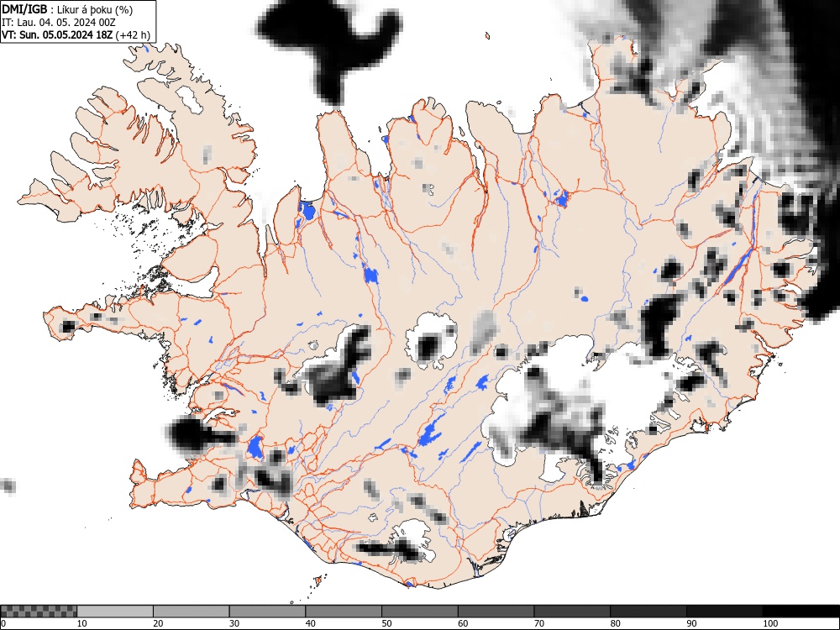This screenshot has width=840, height=630.
Task: Click the "40" scale label
Action: (x=310, y=623)
